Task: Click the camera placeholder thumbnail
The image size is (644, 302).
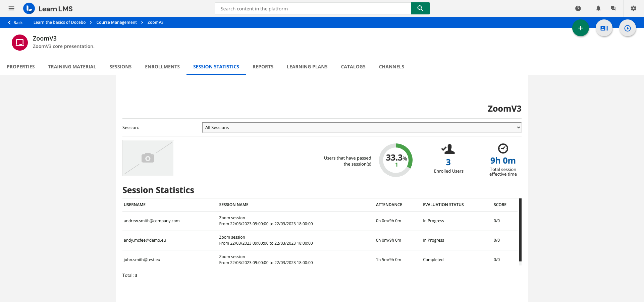Action: tap(148, 158)
